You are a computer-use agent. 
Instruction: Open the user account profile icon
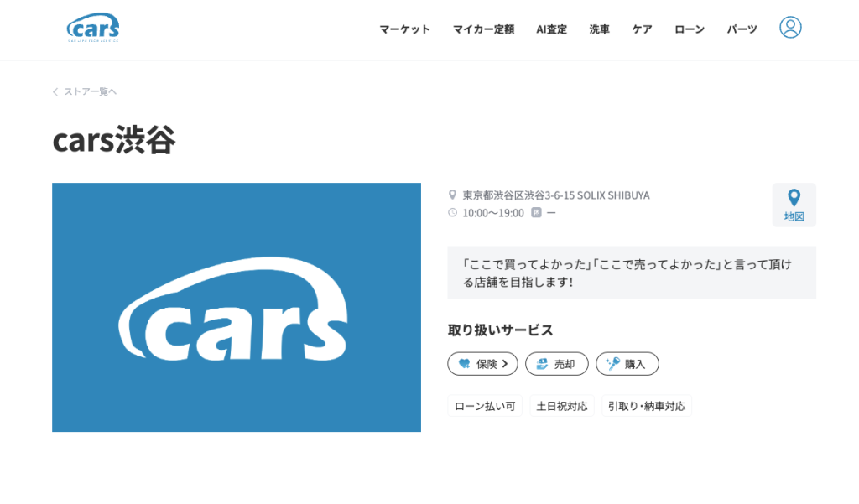[790, 28]
